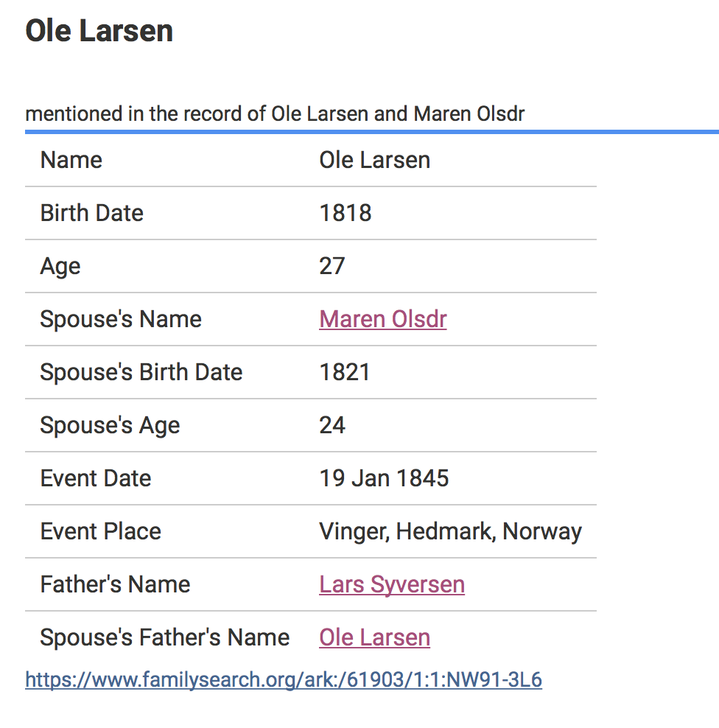
Task: Click the "mentioned in the record" subtitle text
Action: coord(275,114)
